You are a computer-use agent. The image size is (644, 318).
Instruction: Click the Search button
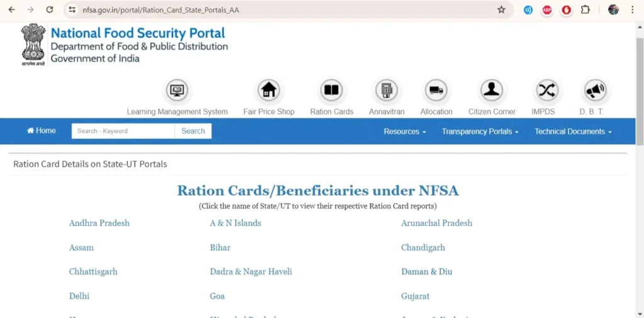[193, 131]
